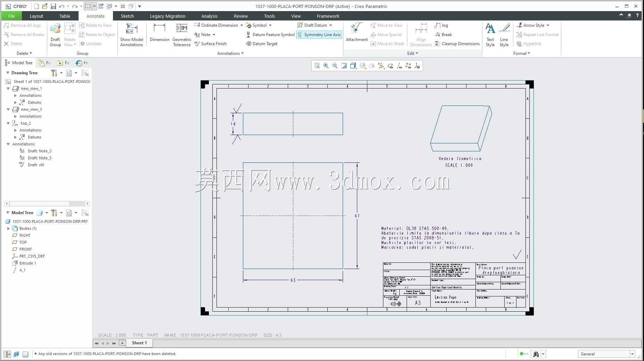Open the File menu
644x361 pixels.
(11, 16)
